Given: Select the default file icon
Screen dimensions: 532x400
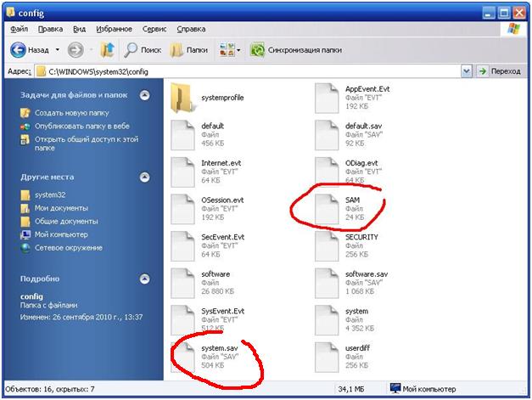Looking at the screenshot, I should click(x=182, y=135).
